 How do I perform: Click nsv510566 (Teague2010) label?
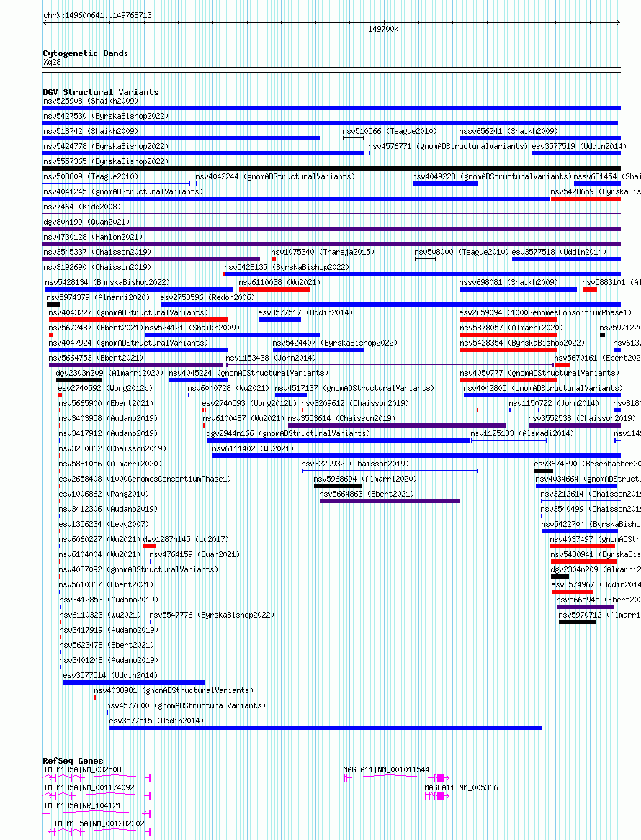[x=390, y=131]
